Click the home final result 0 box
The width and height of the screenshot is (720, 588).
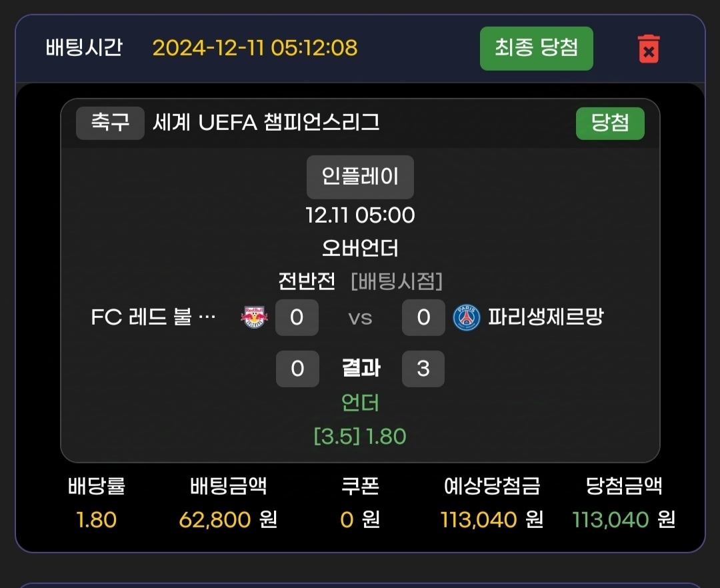pos(297,369)
